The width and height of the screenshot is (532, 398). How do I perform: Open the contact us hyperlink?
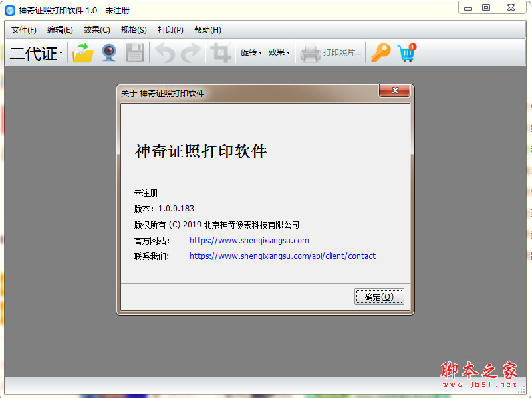pyautogui.click(x=281, y=256)
